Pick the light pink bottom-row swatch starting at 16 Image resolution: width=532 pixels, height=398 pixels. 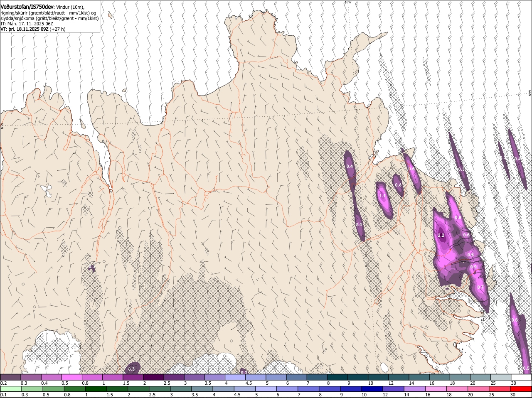[436, 389]
